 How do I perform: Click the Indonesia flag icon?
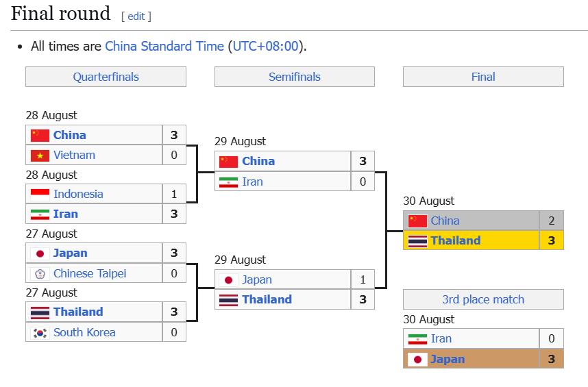coord(40,194)
